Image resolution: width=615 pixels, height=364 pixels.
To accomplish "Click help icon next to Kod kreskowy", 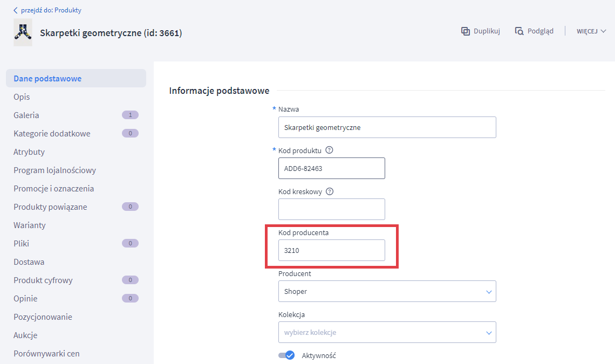I will point(330,191).
